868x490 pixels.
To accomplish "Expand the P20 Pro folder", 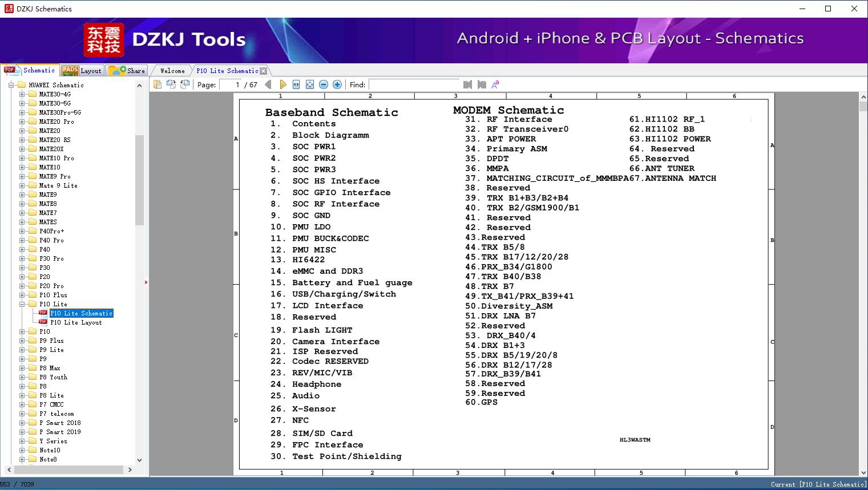I will (x=22, y=286).
